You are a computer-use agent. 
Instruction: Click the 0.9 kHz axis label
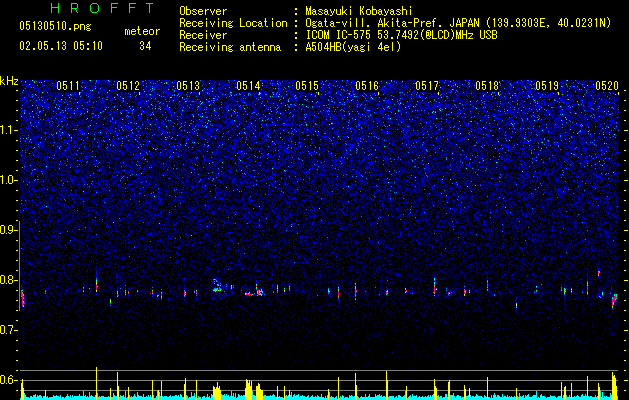tap(8, 230)
